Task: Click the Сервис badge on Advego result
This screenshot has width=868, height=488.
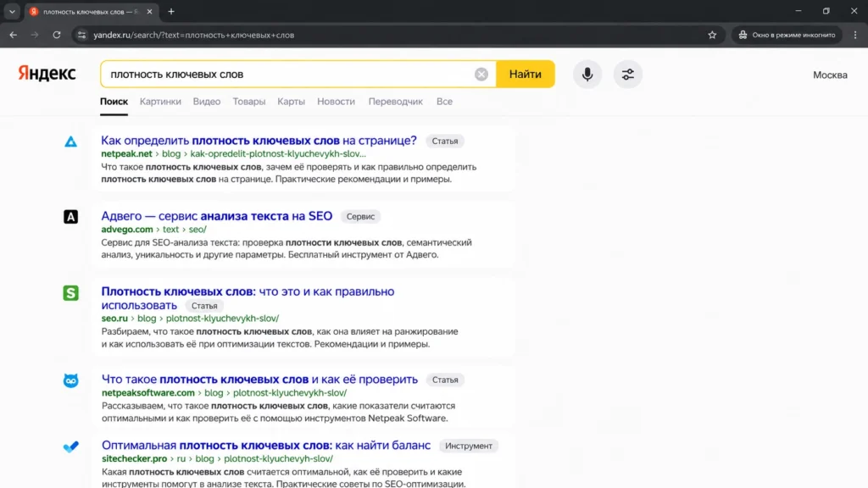Action: 360,216
